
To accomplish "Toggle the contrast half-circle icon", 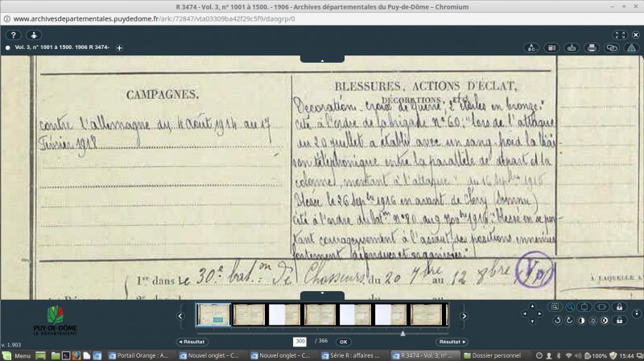I will (580, 321).
